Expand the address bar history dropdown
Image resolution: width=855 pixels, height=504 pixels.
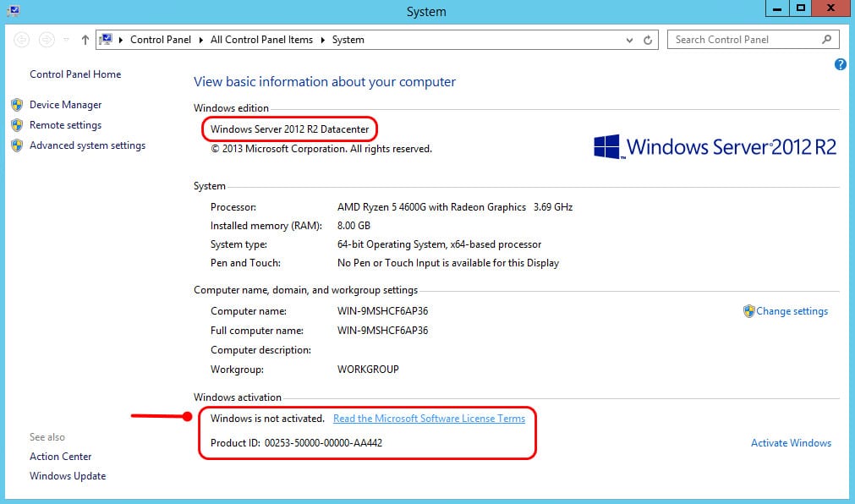click(x=629, y=40)
